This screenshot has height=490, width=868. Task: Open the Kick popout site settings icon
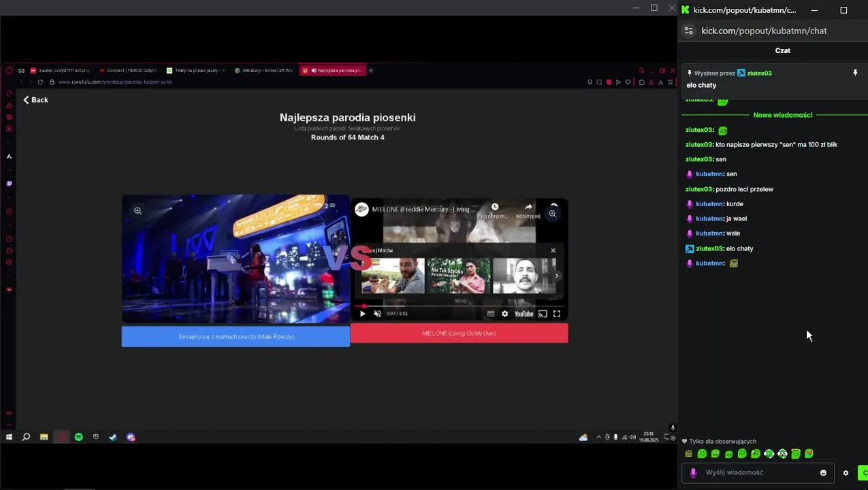pos(688,31)
